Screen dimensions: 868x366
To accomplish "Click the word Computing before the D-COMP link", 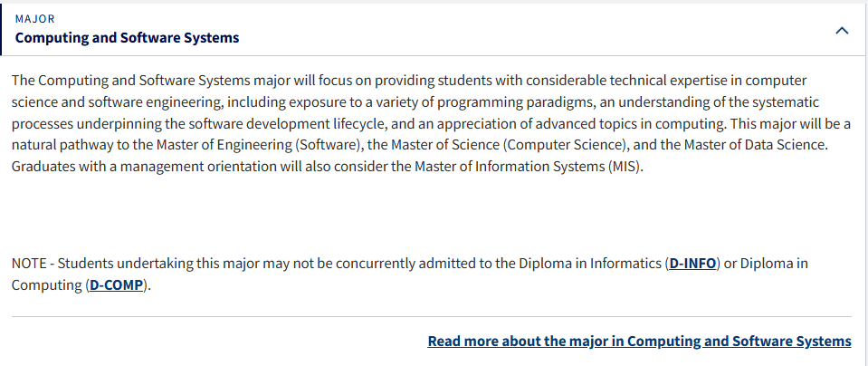I will click(x=46, y=286).
